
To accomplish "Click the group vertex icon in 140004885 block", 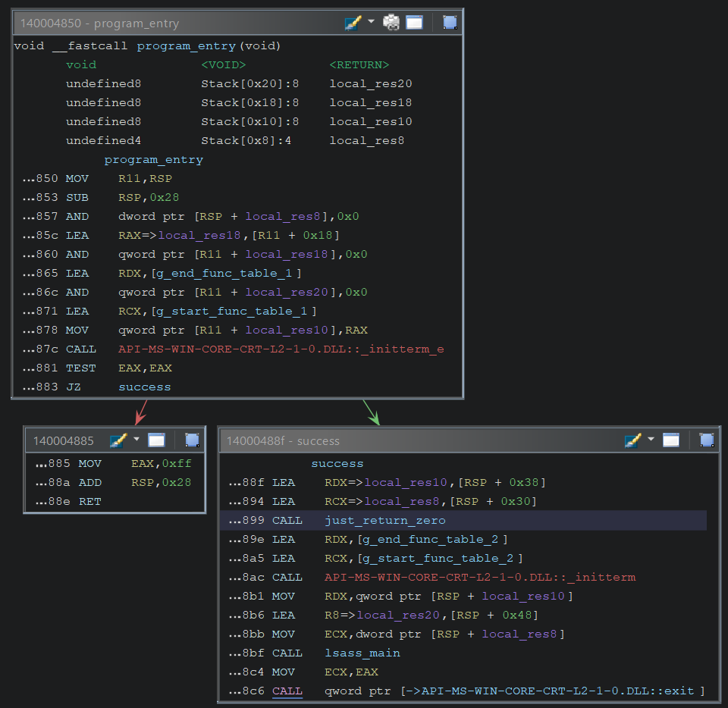I will tap(192, 440).
